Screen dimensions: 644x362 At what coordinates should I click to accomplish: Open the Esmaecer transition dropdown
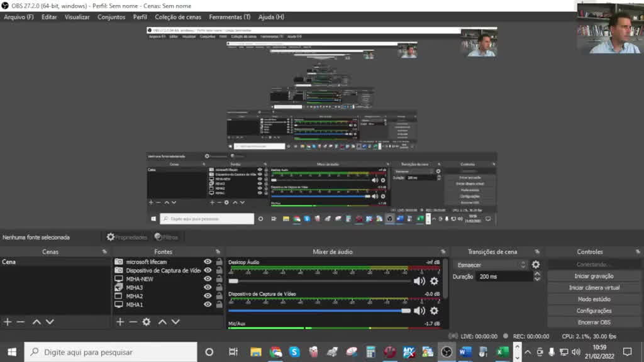pyautogui.click(x=492, y=265)
